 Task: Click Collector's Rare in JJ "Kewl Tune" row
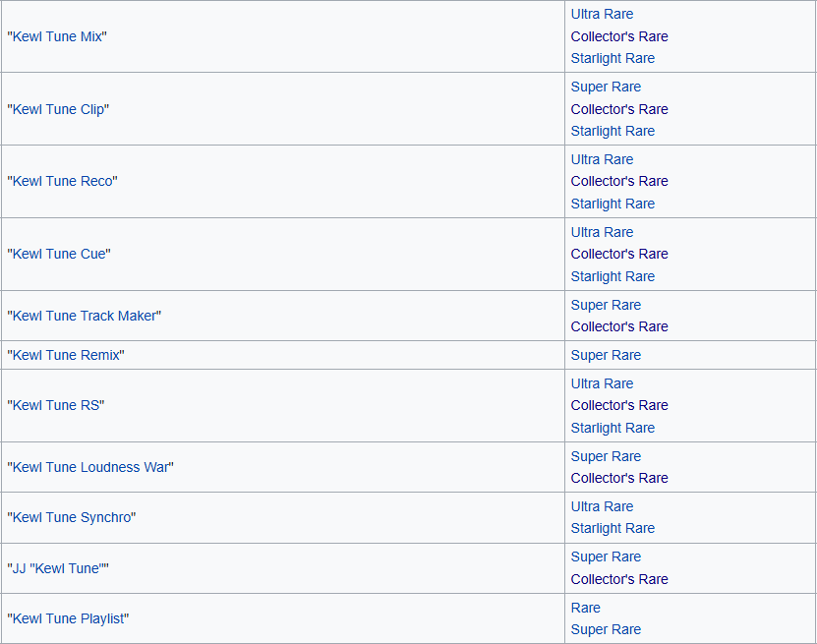point(619,579)
